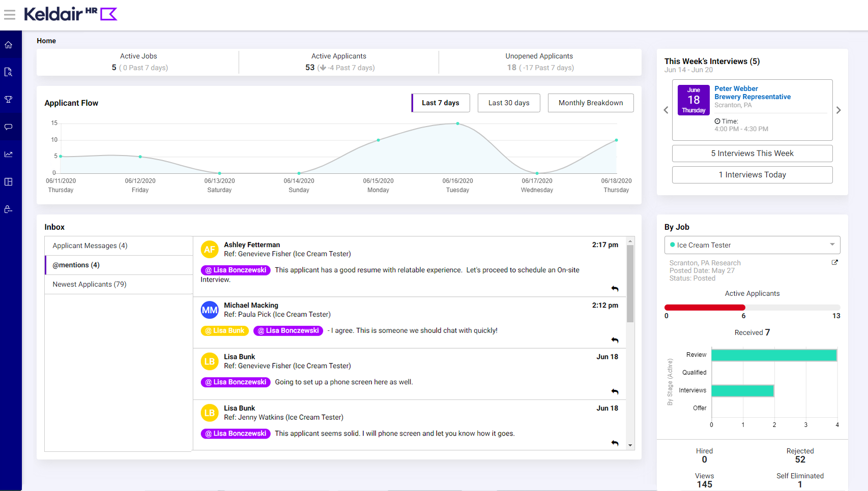
Task: Click the padlock icon in sidebar
Action: (9, 209)
